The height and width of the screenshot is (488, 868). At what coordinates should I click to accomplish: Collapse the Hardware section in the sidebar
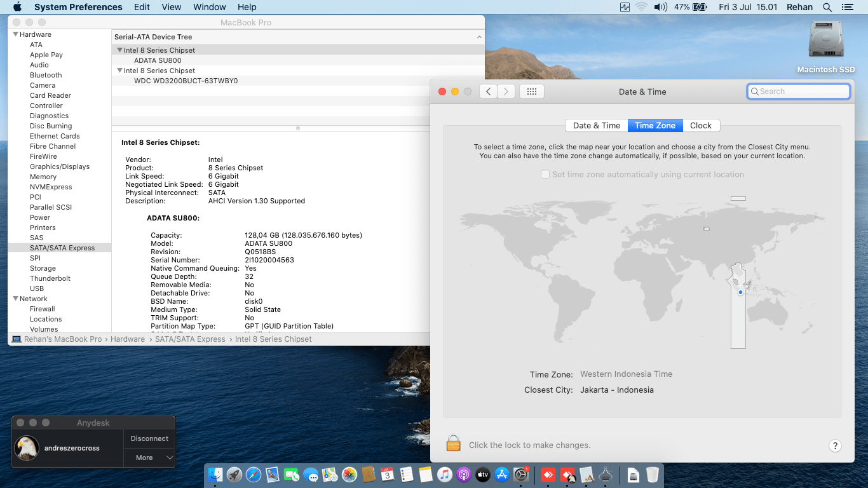click(x=16, y=34)
